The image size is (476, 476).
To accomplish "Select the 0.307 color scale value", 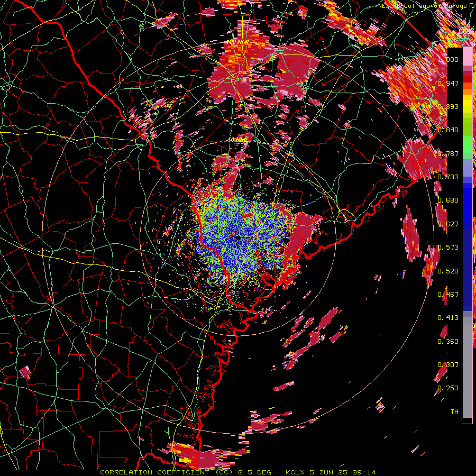I will tap(448, 365).
